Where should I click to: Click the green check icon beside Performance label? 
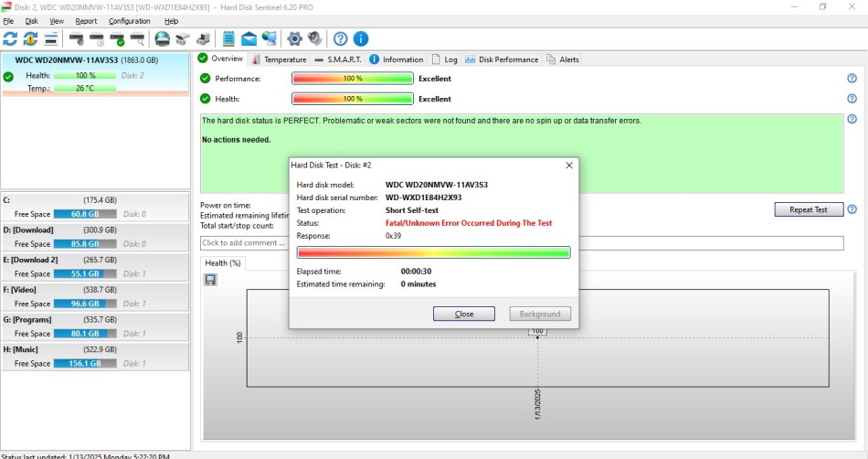[206, 79]
